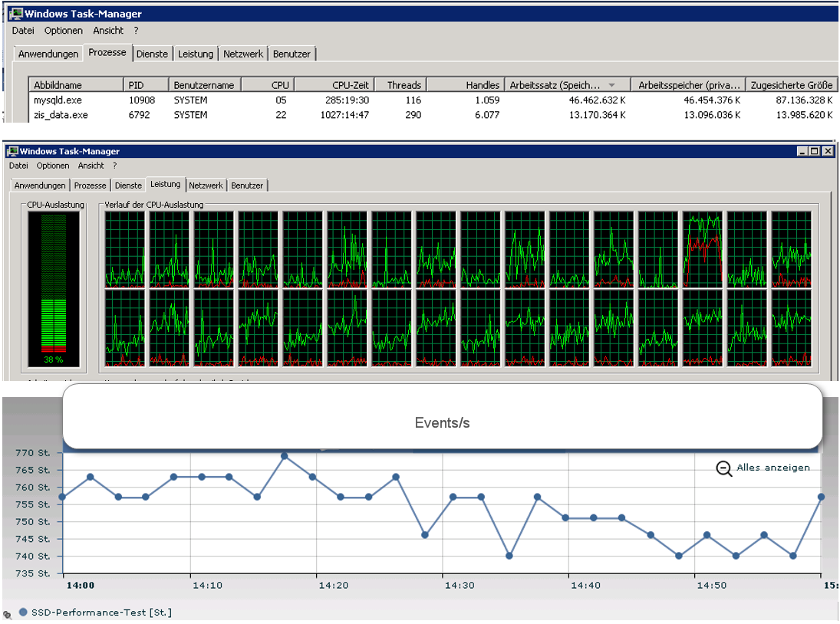Click the Task-Manager icon in upper title bar

(x=15, y=14)
